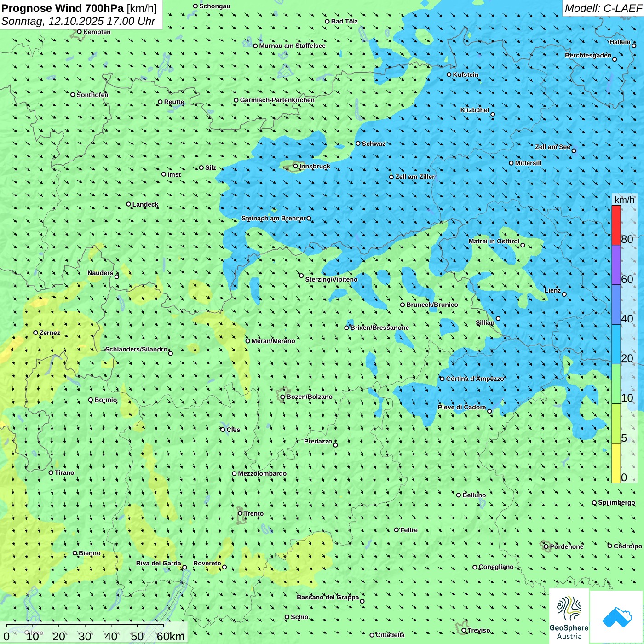Click the 'Bormio' label
The height and width of the screenshot is (644, 644).
tap(106, 400)
